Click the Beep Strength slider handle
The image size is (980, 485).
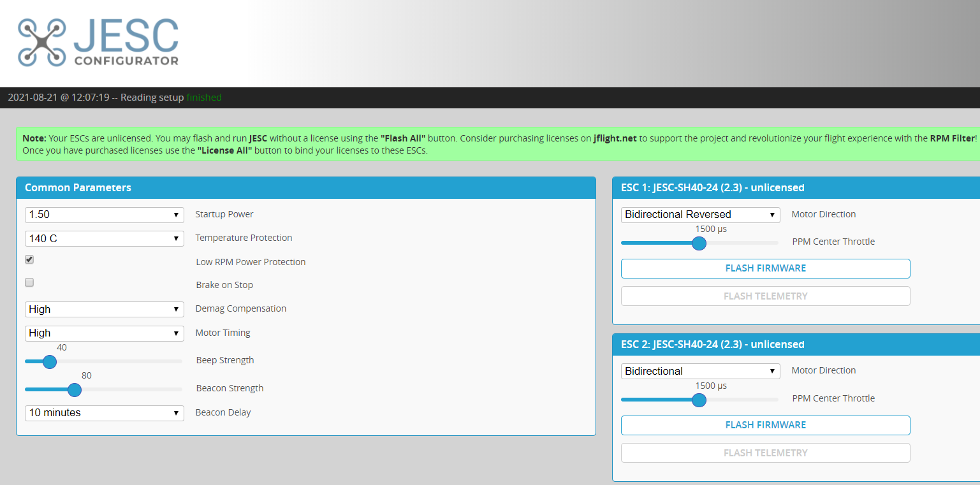point(49,362)
